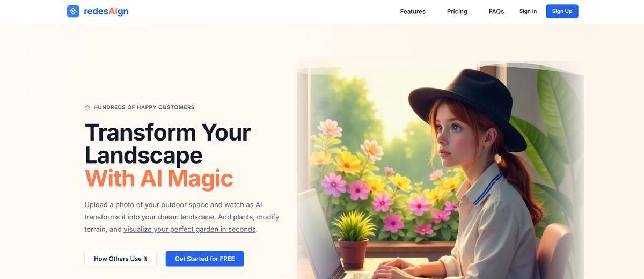Click the paragraph starting Upload a photo
Viewport: 644px width, 279px height.
click(x=182, y=217)
